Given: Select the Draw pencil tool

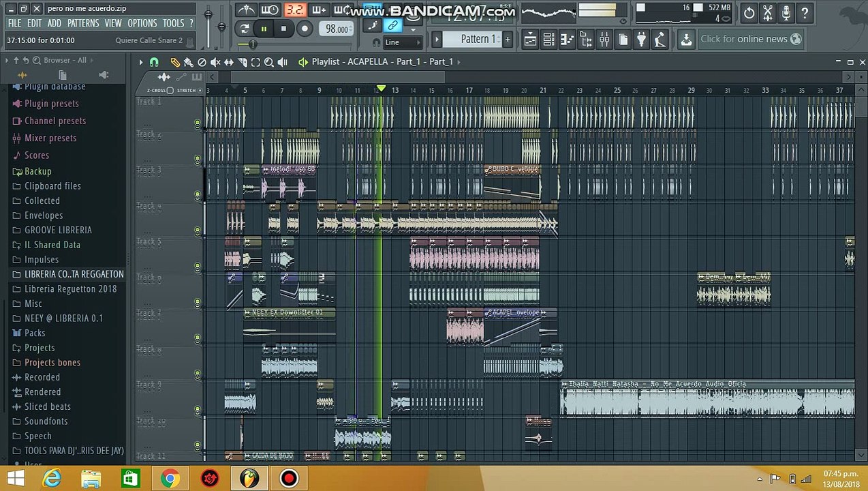Looking at the screenshot, I should 175,62.
